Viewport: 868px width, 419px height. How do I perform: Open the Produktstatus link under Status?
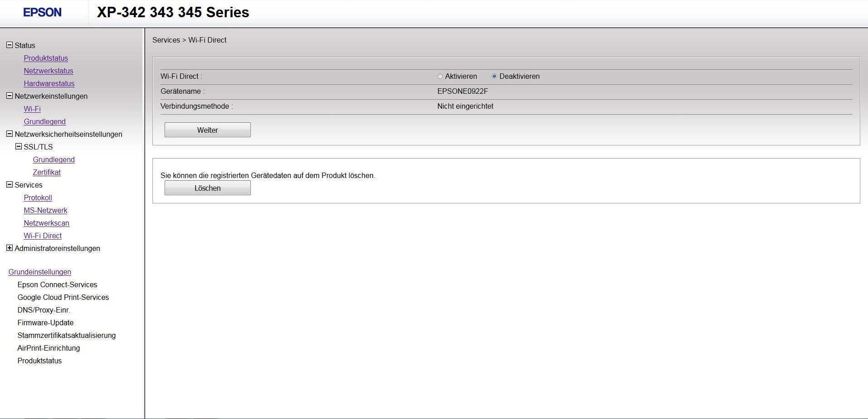click(46, 58)
